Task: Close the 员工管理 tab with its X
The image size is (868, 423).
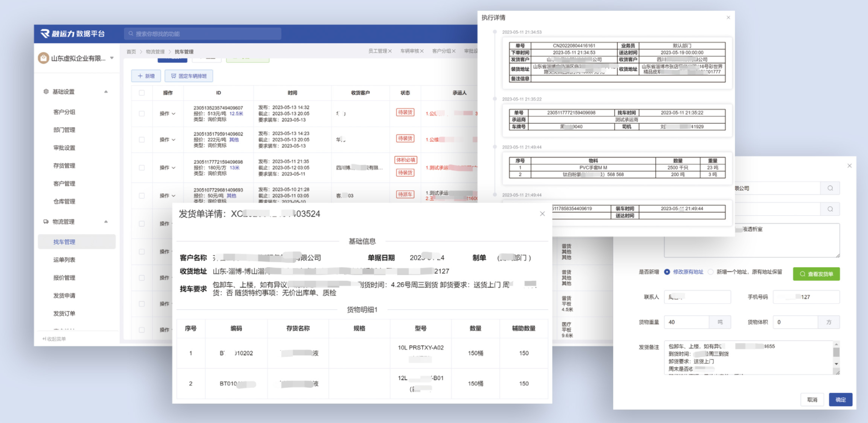Action: pyautogui.click(x=390, y=51)
